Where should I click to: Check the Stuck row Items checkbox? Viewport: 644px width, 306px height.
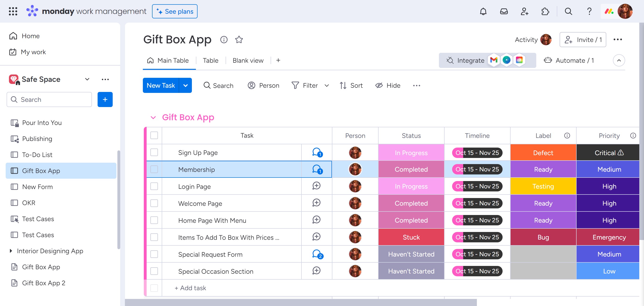point(154,237)
